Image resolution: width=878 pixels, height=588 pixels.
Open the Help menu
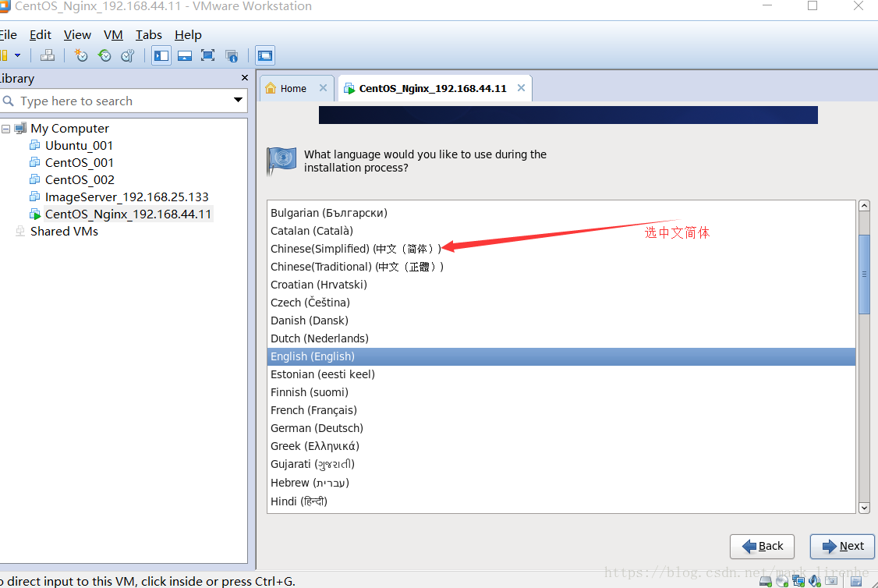188,35
